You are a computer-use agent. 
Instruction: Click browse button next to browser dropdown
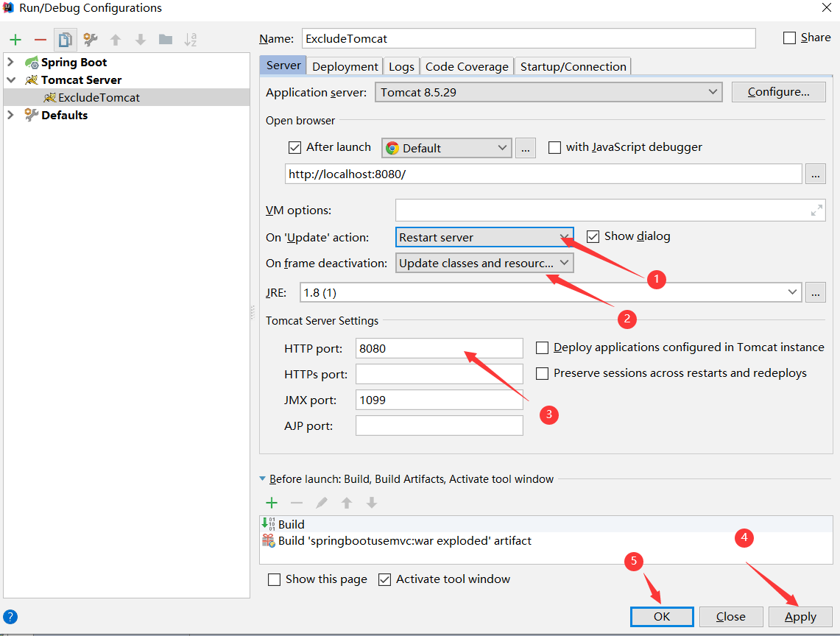[x=526, y=148]
